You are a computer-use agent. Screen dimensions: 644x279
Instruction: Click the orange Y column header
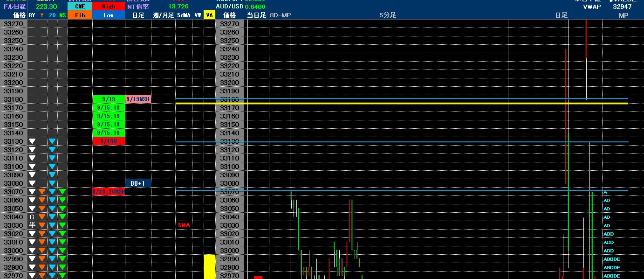point(42,15)
